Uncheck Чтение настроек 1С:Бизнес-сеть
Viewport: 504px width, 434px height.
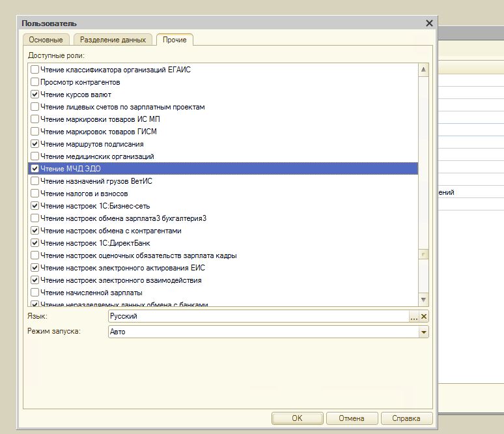coord(35,206)
